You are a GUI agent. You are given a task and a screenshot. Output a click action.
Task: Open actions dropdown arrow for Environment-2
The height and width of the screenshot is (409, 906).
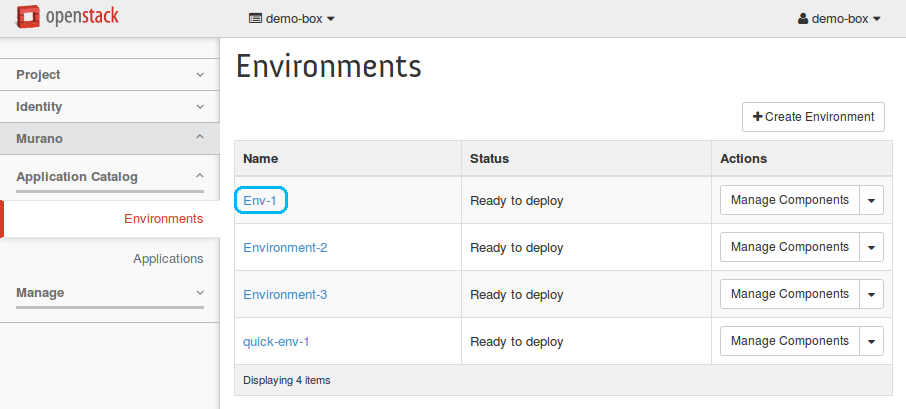(871, 247)
